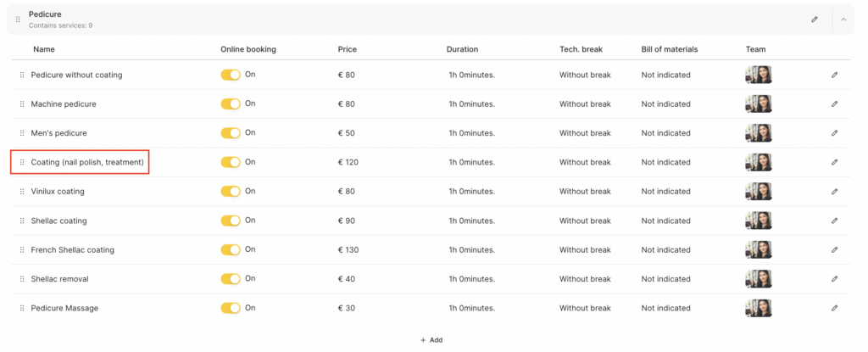Disable online booking for Pedicure without coating

point(231,75)
